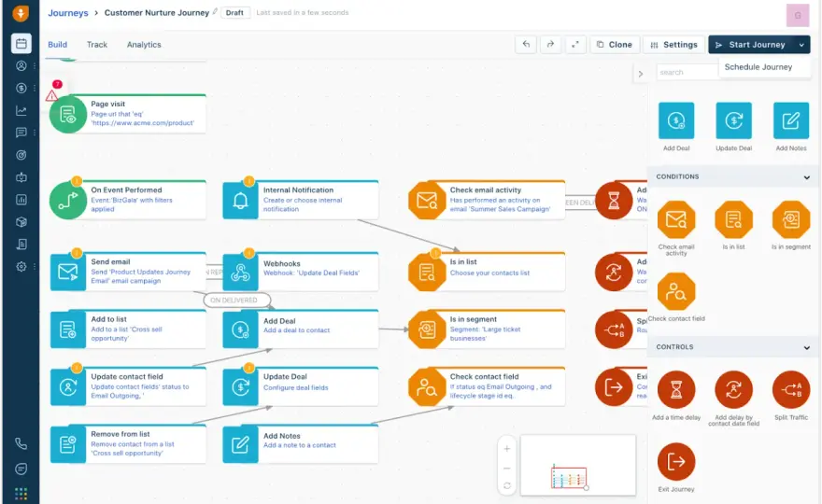Open the chat bubble icon in sidebar
Viewport: 822px width, 504px height.
click(x=21, y=133)
